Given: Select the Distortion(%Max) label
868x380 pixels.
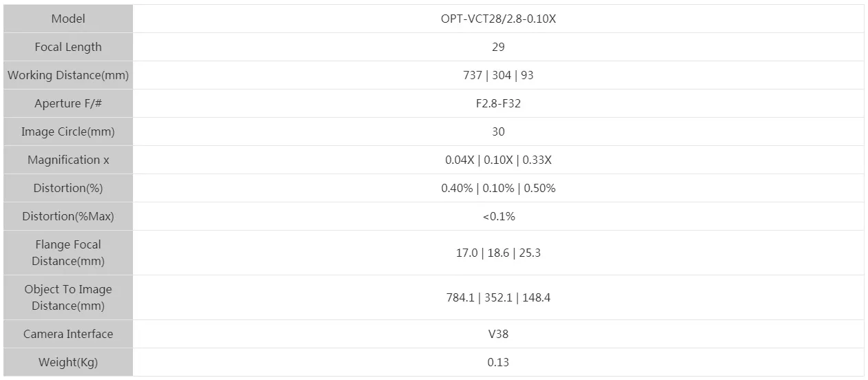Looking at the screenshot, I should [68, 216].
